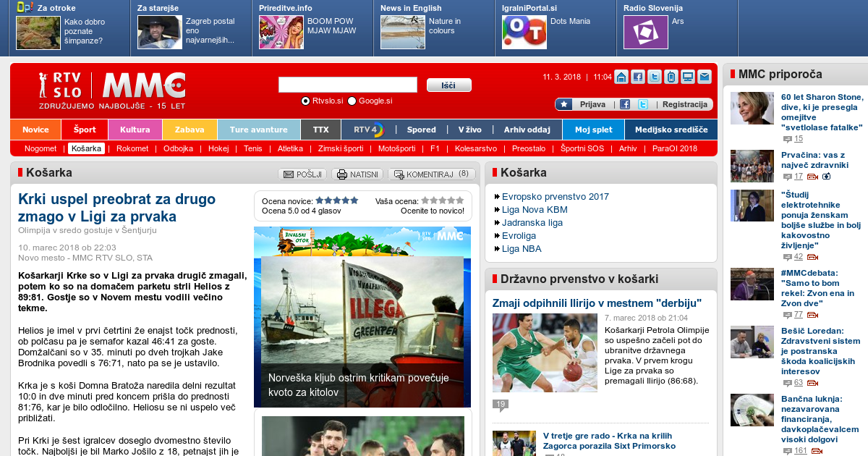Screen dimensions: 868x456
Task: Open the Kultura navigation tab
Action: [135, 130]
